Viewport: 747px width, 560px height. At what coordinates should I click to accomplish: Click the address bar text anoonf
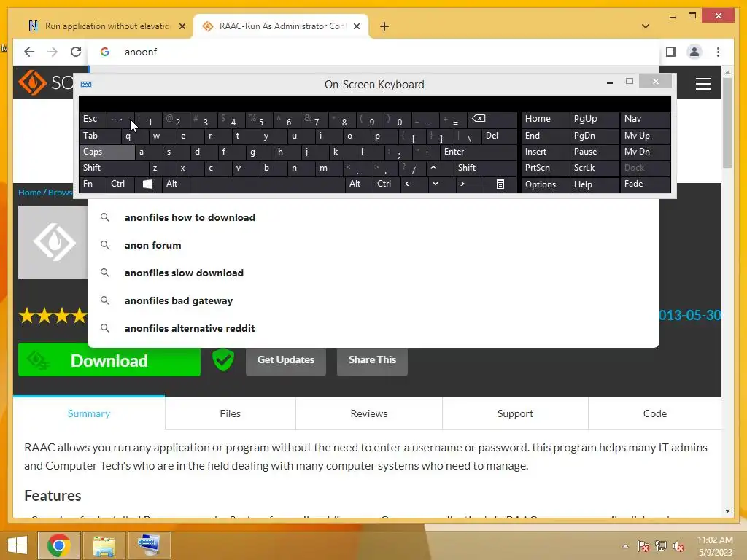pyautogui.click(x=141, y=52)
